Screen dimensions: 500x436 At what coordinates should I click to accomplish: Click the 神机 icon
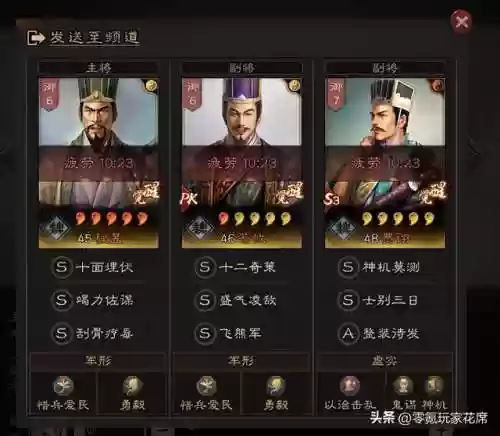click(434, 386)
